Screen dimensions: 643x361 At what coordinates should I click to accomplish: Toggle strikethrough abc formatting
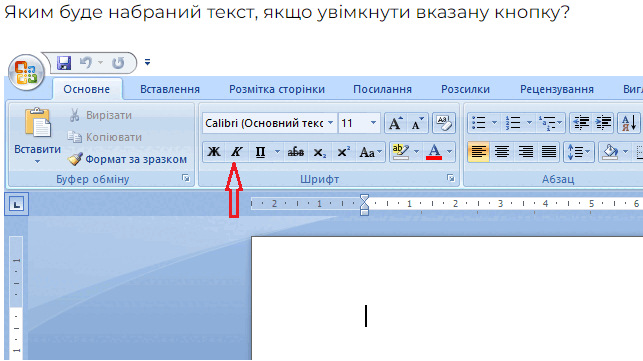295,152
